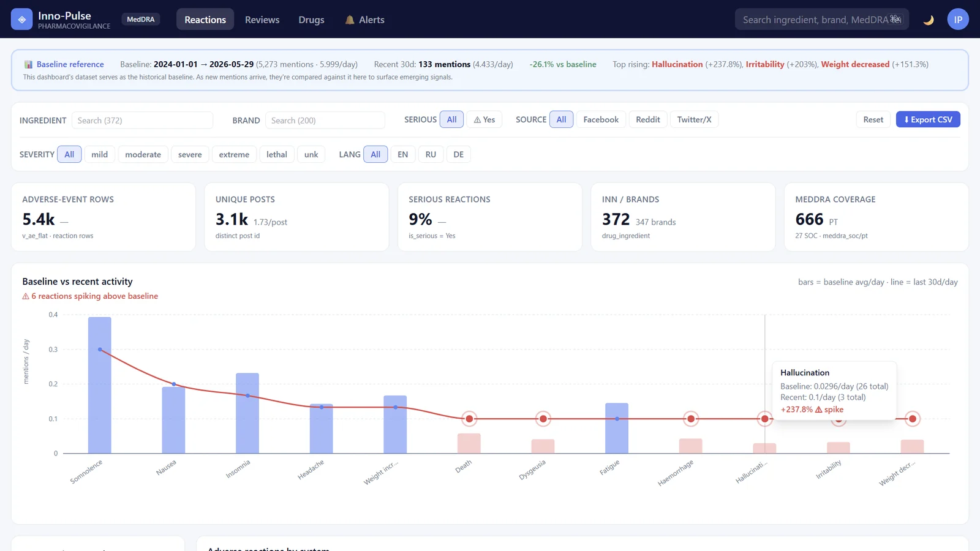Viewport: 980px width, 551px height.
Task: Open the IP user avatar
Action: click(x=958, y=20)
